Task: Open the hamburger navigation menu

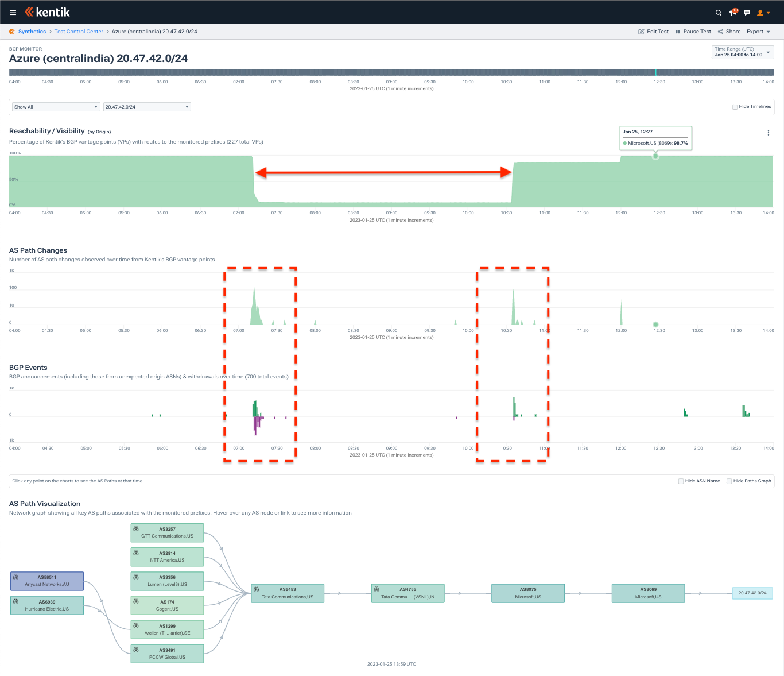Action: (13, 12)
